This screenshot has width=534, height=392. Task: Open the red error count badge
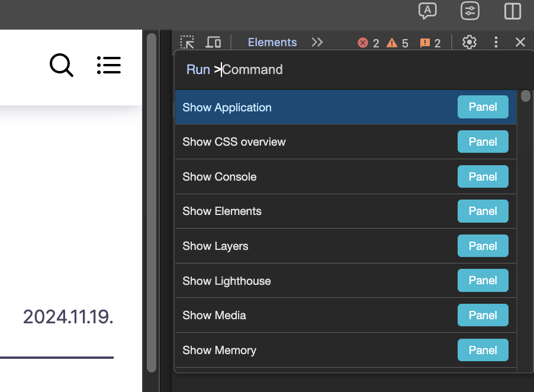(368, 43)
